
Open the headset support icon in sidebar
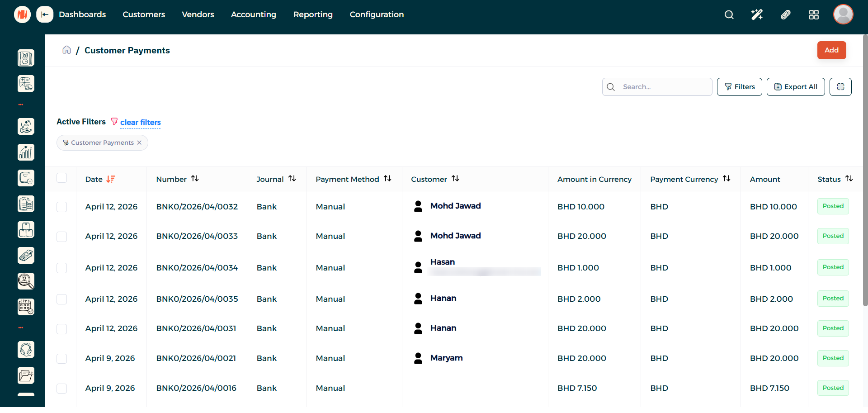(26, 350)
